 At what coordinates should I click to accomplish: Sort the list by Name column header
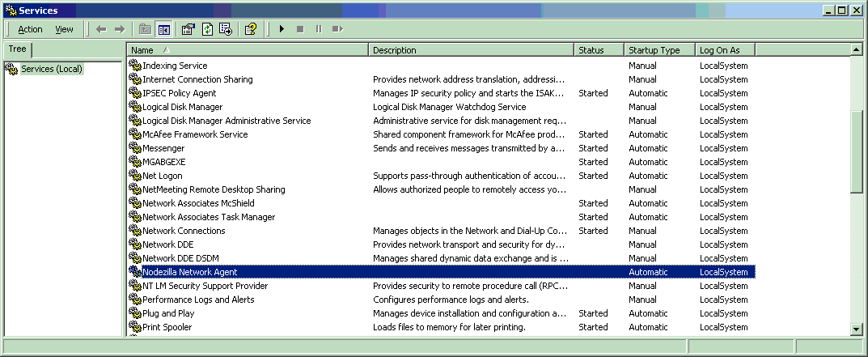pos(248,50)
